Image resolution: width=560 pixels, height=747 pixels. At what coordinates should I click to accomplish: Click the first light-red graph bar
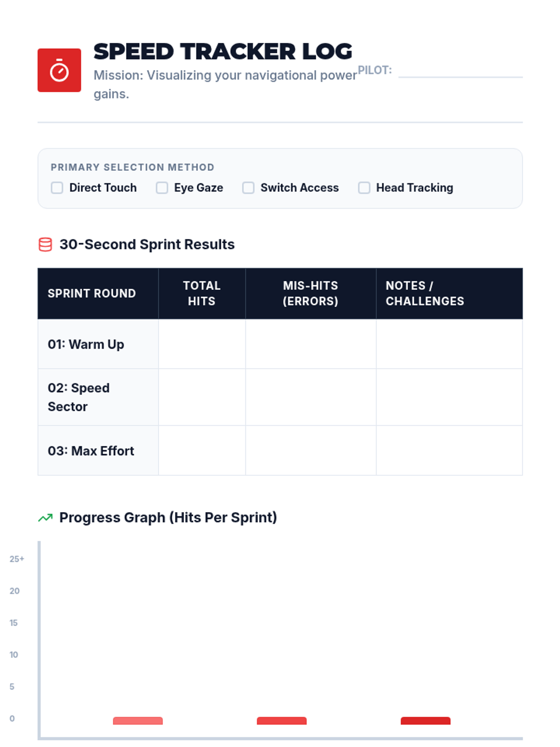tap(138, 721)
